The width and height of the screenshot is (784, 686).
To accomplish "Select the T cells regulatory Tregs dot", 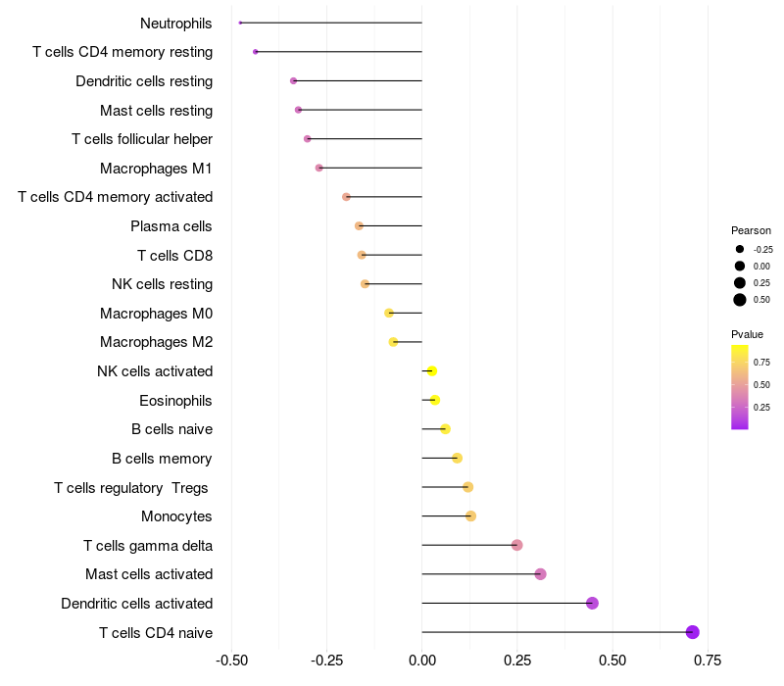I will pos(468,487).
